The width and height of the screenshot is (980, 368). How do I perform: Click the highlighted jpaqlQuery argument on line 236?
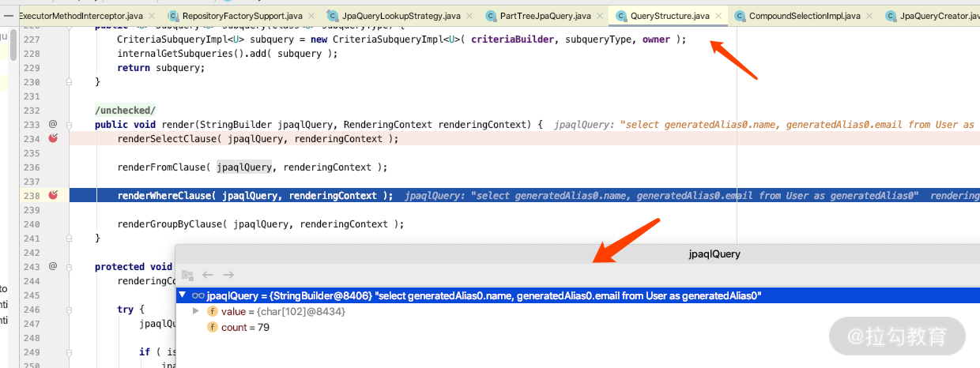pos(244,167)
